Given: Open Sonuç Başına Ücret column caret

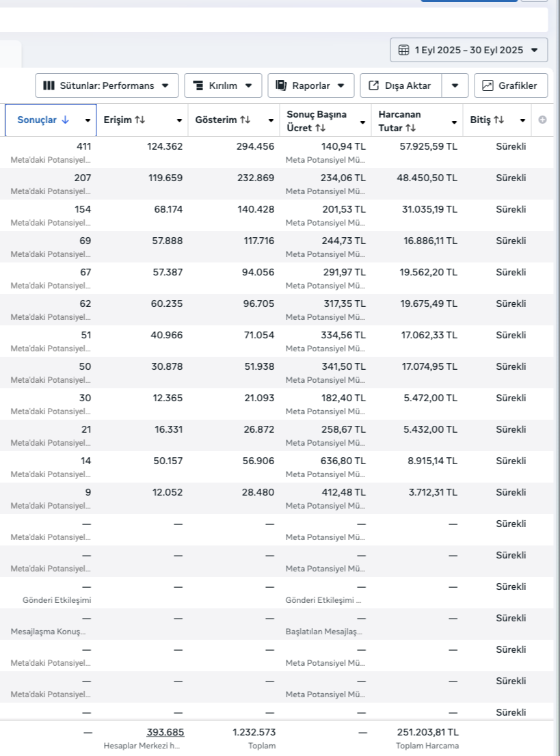Looking at the screenshot, I should (362, 122).
